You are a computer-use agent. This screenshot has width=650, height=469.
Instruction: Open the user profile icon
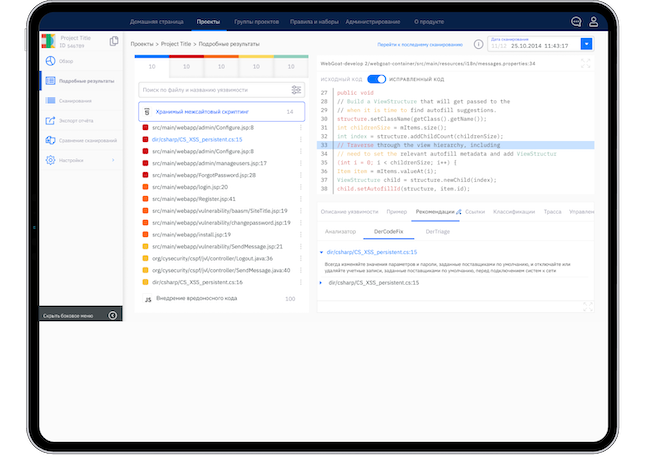(593, 22)
